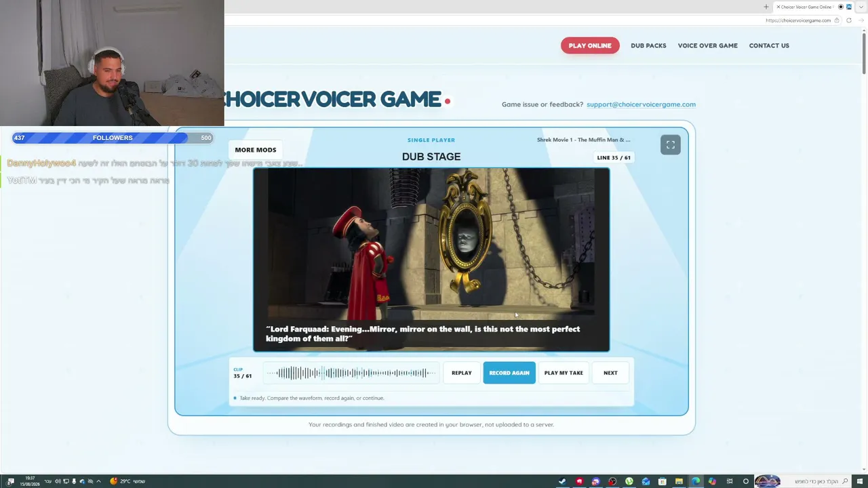This screenshot has height=488, width=868.
Task: Show hidden system tray icons
Action: click(x=99, y=481)
